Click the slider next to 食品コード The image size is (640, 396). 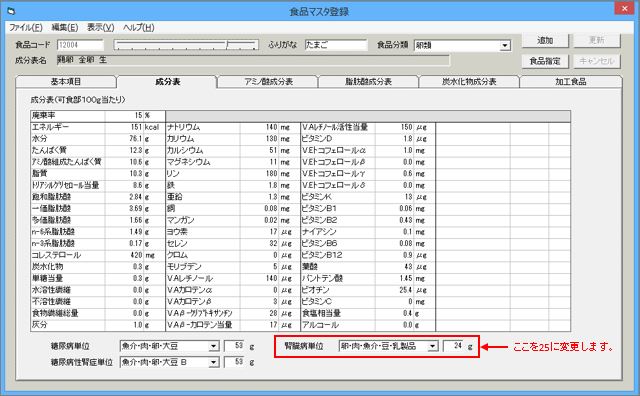186,45
